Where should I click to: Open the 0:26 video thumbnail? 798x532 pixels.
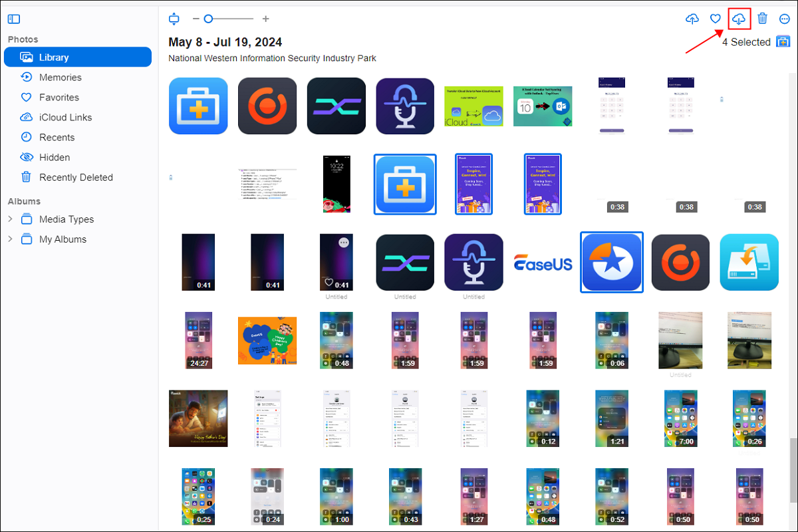749,418
